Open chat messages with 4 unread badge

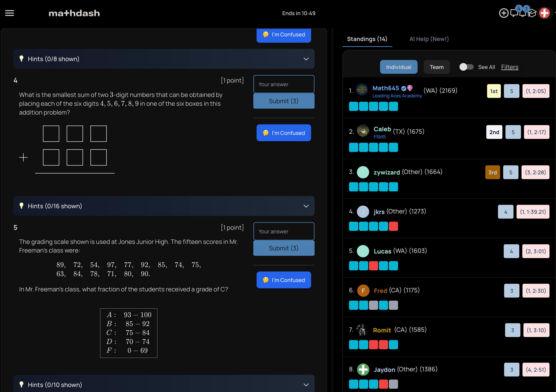pos(514,13)
